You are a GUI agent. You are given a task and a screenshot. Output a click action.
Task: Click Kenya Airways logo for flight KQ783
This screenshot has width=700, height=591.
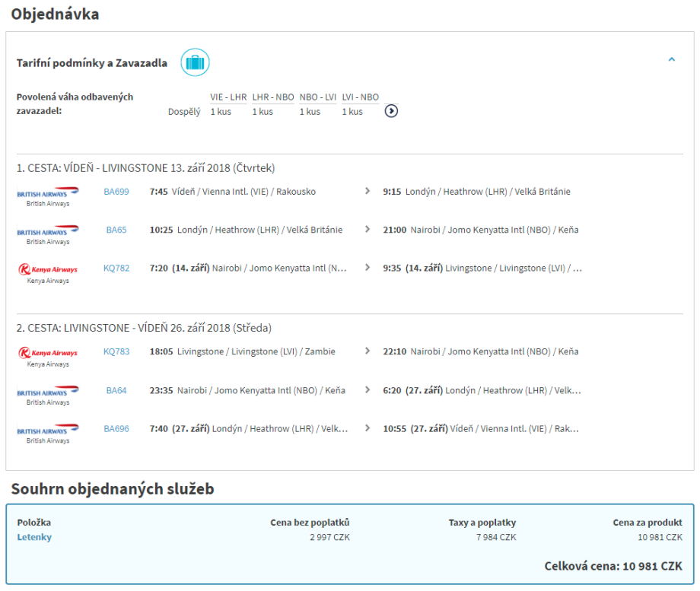click(48, 354)
